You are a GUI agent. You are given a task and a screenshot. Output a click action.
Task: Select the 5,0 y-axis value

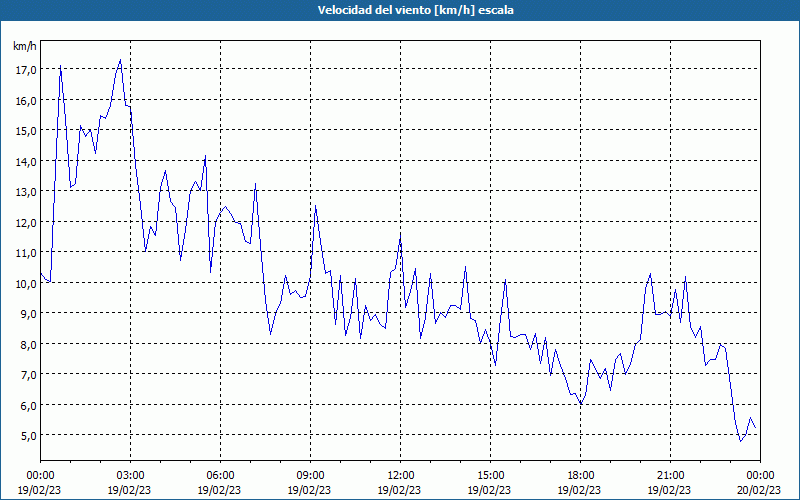(28, 435)
